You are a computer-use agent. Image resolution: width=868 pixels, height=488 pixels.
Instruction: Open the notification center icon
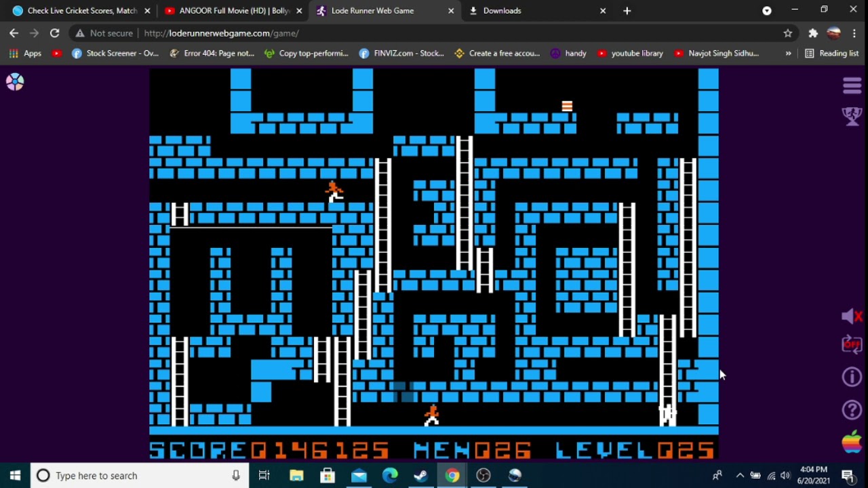click(848, 476)
